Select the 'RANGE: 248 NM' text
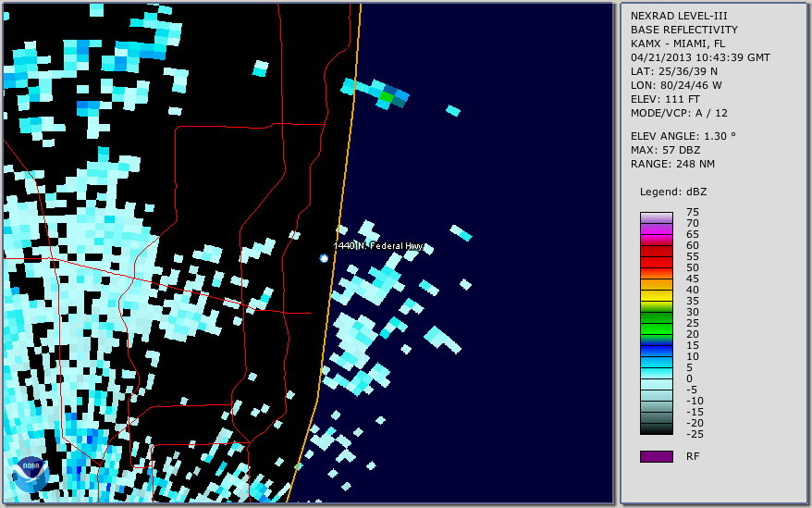Image resolution: width=812 pixels, height=508 pixels. (x=672, y=165)
